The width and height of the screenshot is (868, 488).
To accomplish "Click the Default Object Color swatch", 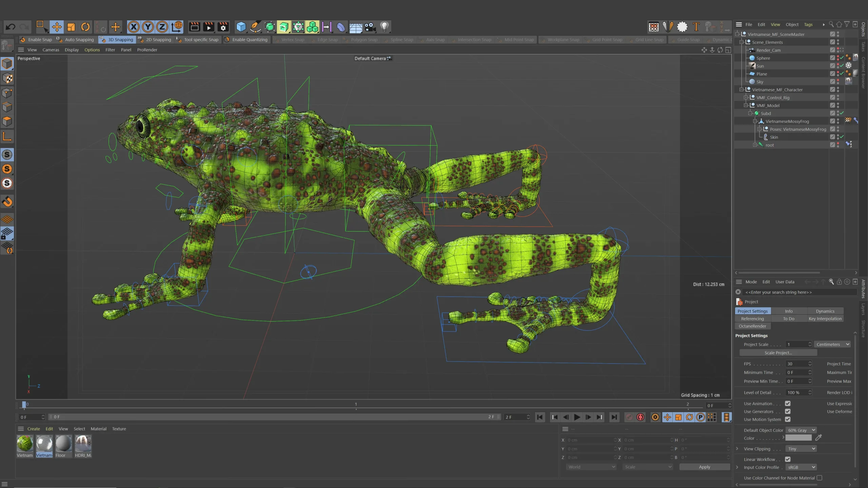I will (x=798, y=438).
